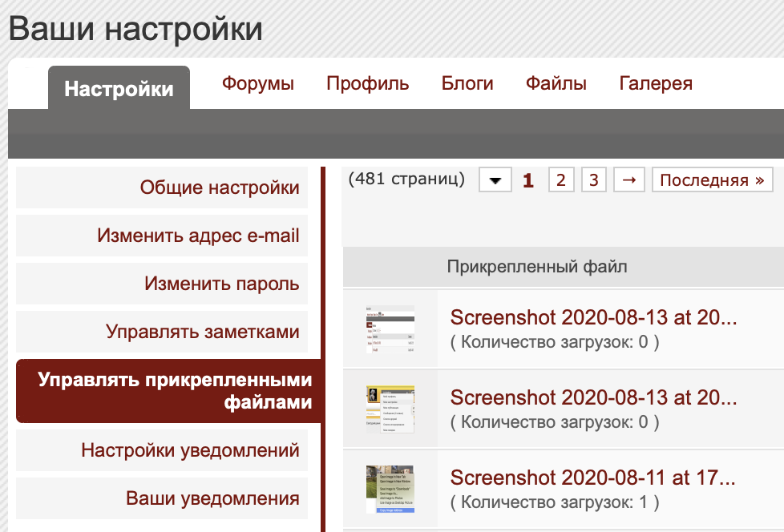Switch to the Форумы tab
The width and height of the screenshot is (784, 532).
(x=258, y=83)
